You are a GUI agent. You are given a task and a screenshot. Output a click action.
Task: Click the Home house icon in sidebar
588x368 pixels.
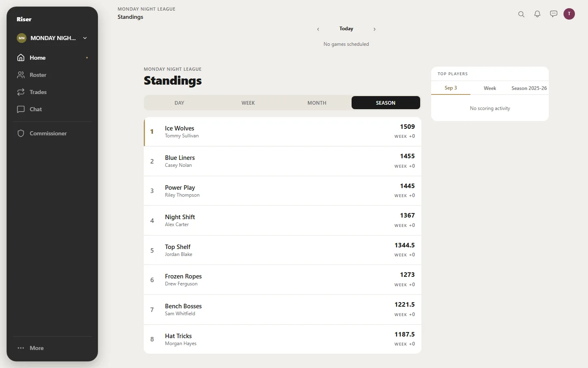(21, 58)
